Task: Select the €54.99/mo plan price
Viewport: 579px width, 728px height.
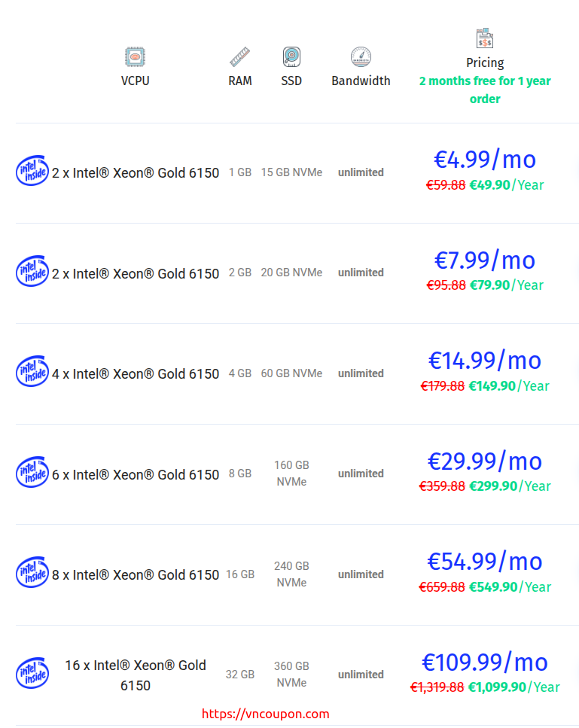Action: coord(485,562)
